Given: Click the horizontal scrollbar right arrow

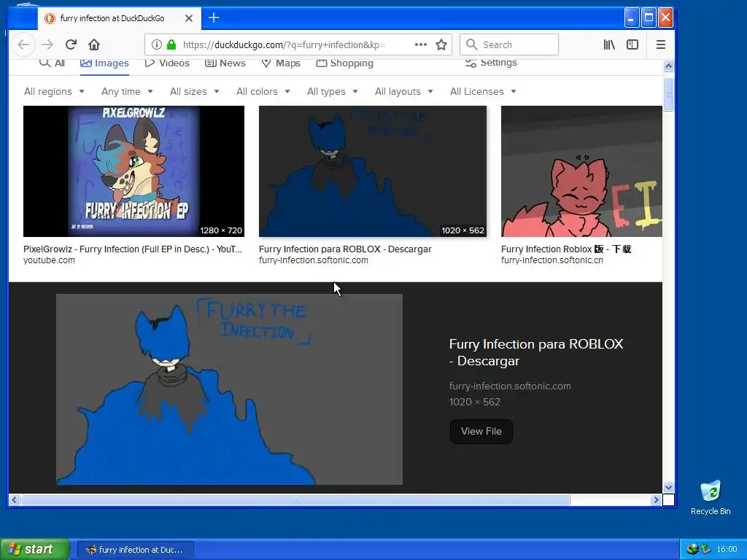Looking at the screenshot, I should point(656,499).
